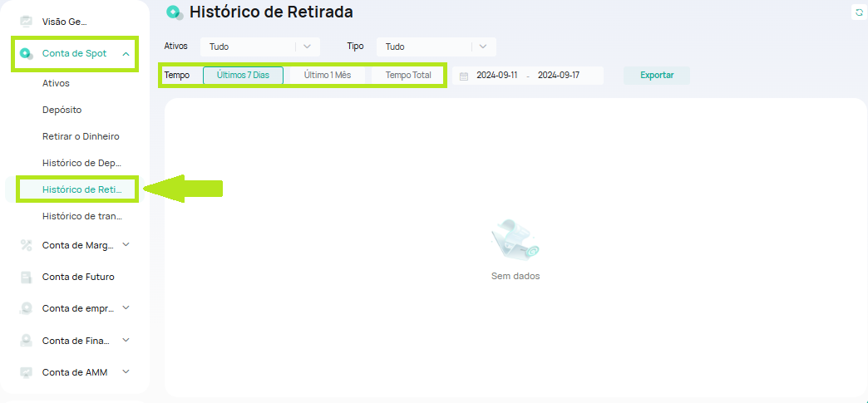Click the refresh icon at top right
The image size is (868, 403).
point(859,12)
